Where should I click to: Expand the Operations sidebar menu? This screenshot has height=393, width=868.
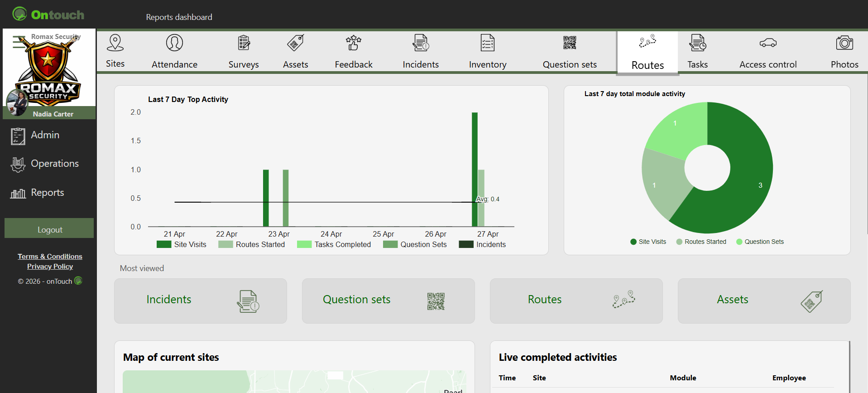click(55, 164)
